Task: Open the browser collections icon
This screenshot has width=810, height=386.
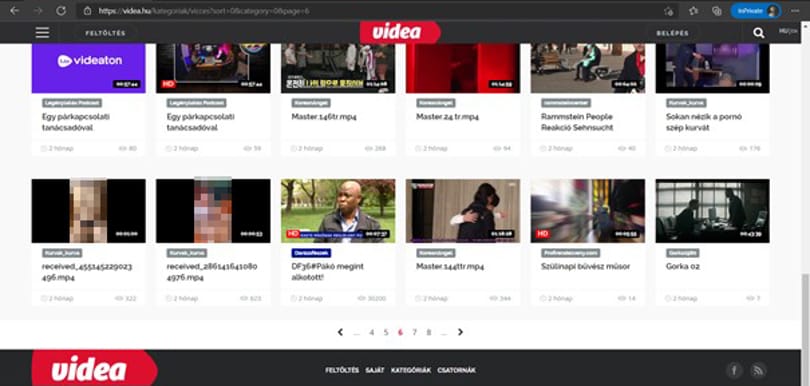Action: tap(716, 11)
